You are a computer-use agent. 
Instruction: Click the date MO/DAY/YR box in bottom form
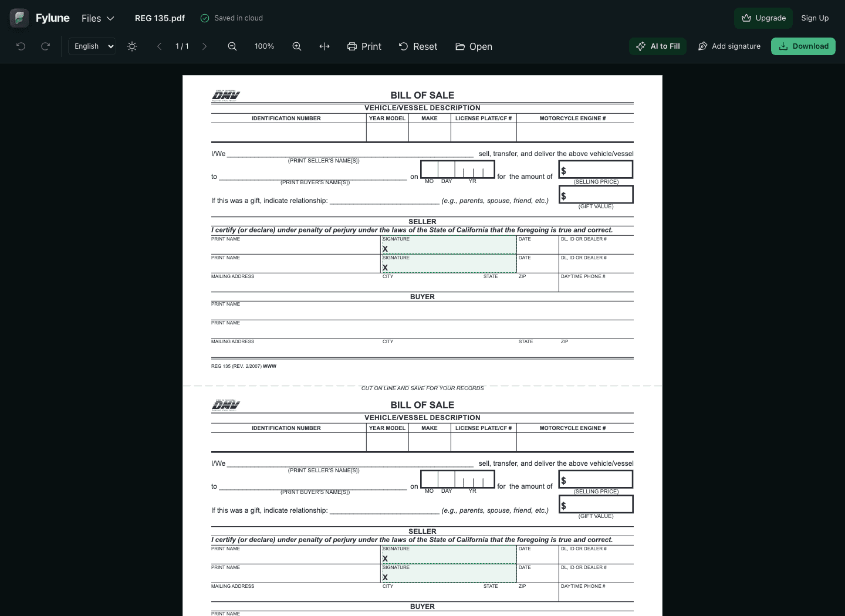coord(458,479)
